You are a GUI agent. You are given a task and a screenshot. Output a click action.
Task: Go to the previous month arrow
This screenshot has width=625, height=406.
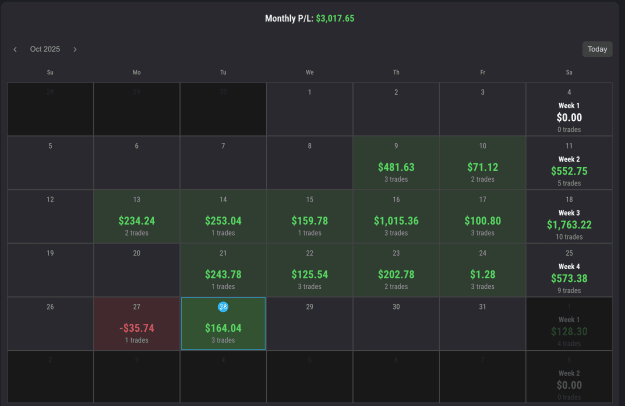coord(15,49)
